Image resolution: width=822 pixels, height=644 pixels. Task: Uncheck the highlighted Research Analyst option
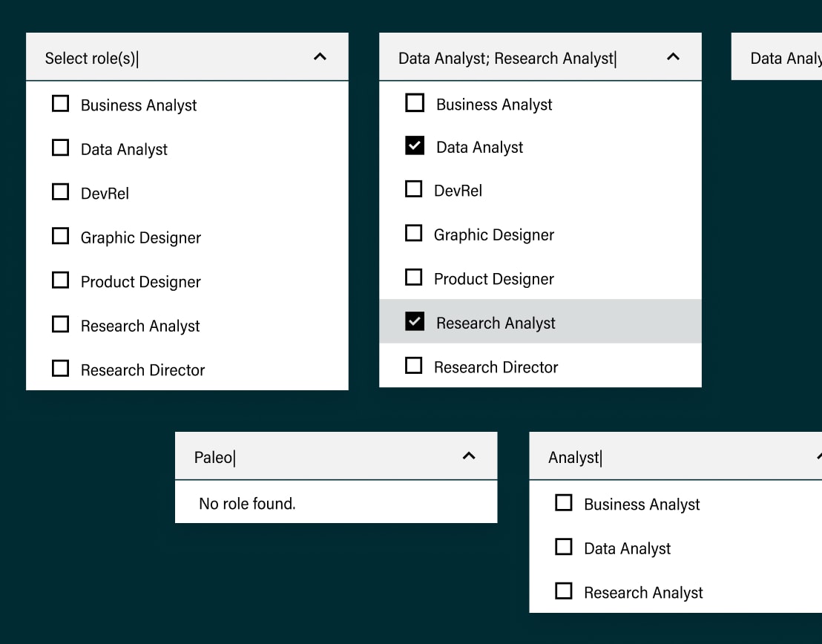coord(414,321)
